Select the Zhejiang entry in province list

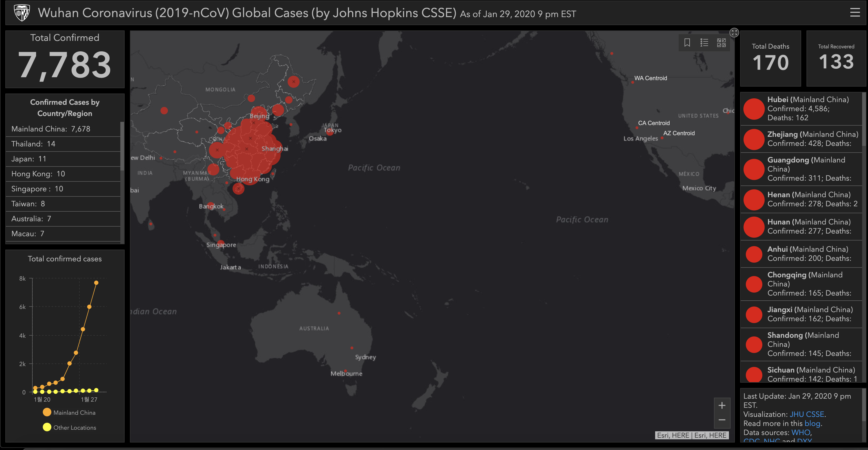[802, 139]
